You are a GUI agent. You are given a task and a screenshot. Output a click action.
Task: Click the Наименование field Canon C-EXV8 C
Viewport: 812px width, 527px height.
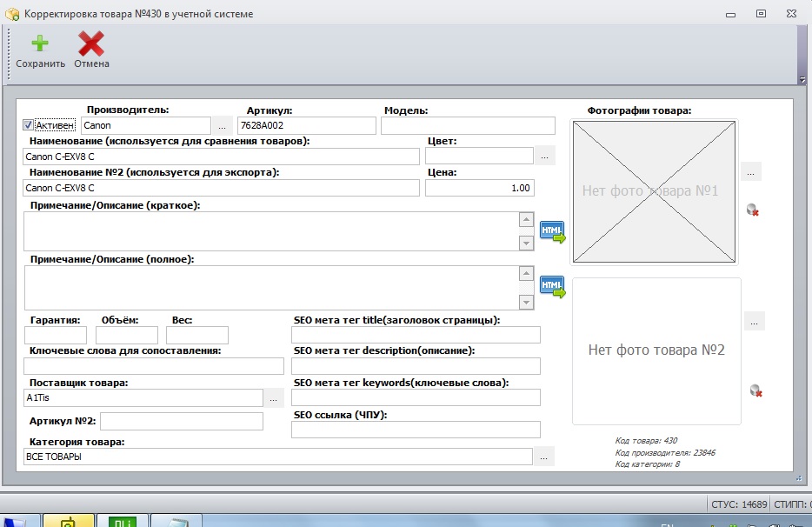(x=221, y=157)
